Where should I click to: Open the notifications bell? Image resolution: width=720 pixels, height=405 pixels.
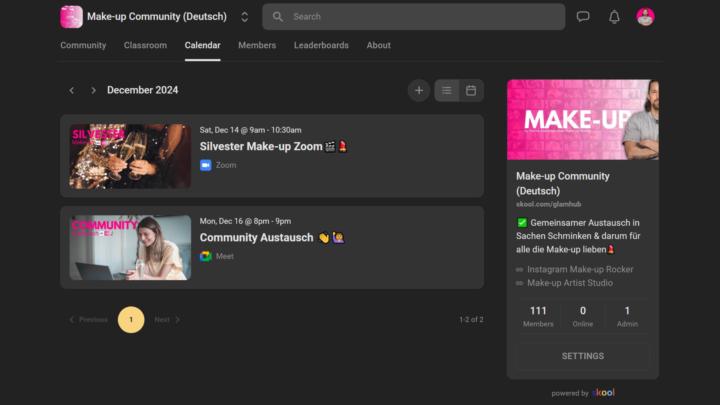click(x=614, y=17)
